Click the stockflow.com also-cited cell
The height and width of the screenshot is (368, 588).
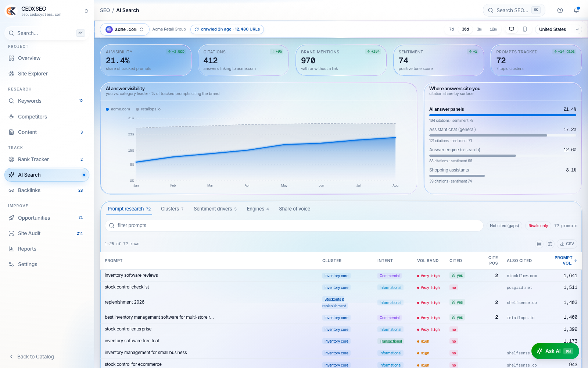[x=521, y=276]
